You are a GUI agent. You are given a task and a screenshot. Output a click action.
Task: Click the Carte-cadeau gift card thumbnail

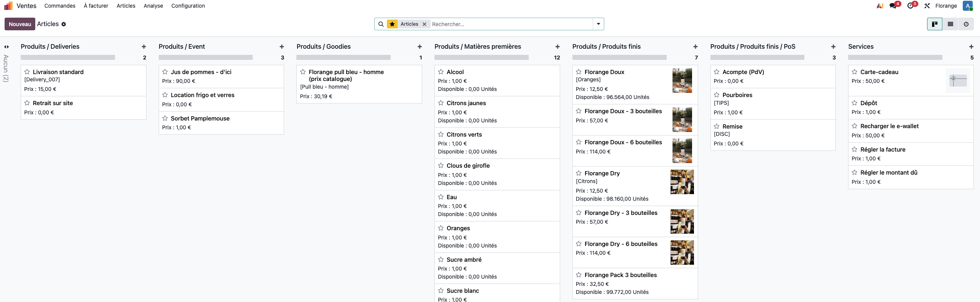[958, 81]
